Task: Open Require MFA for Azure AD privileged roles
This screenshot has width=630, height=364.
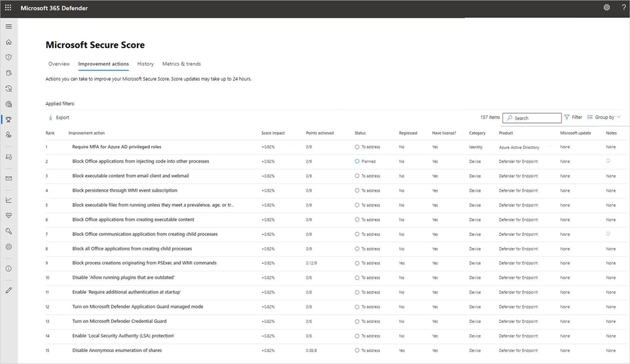Action: [117, 147]
